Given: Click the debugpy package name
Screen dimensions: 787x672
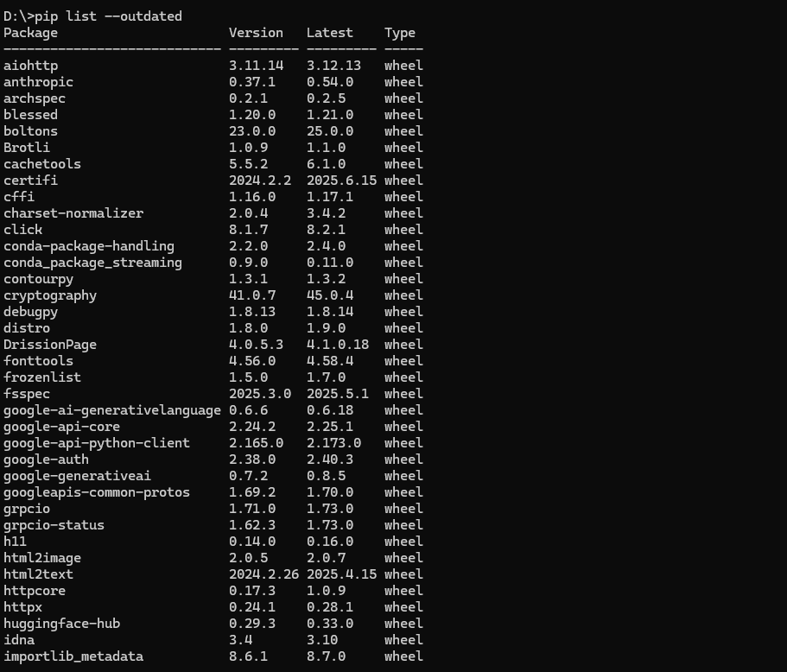Looking at the screenshot, I should 30,312.
